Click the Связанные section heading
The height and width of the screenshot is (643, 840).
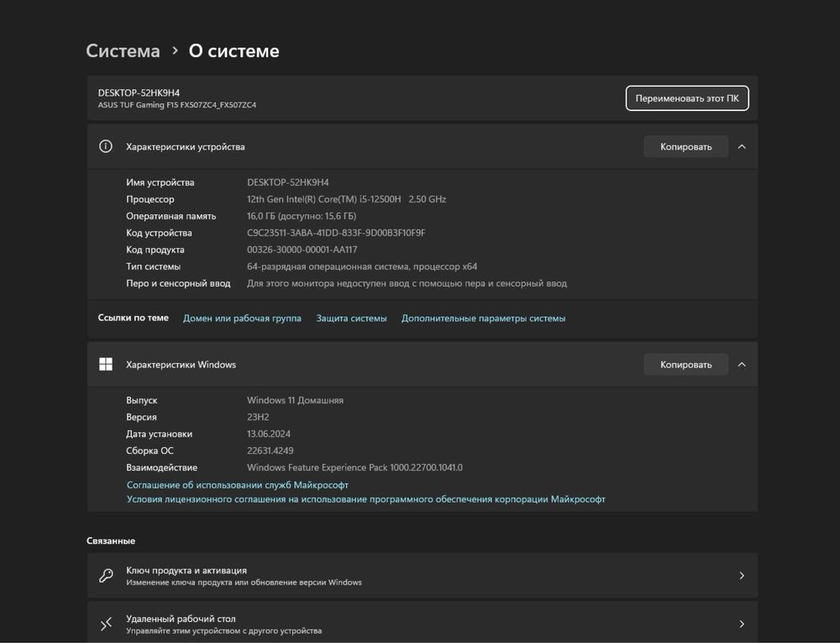pyautogui.click(x=111, y=540)
